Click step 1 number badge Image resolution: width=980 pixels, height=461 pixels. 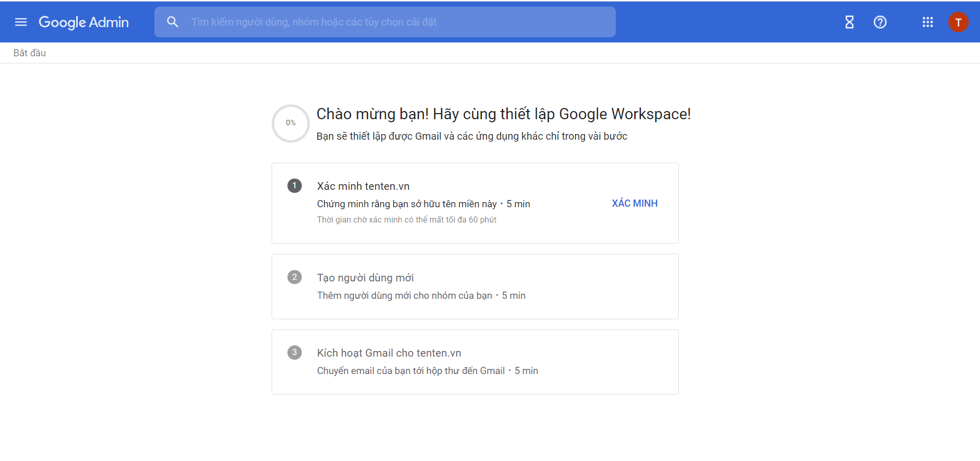295,186
